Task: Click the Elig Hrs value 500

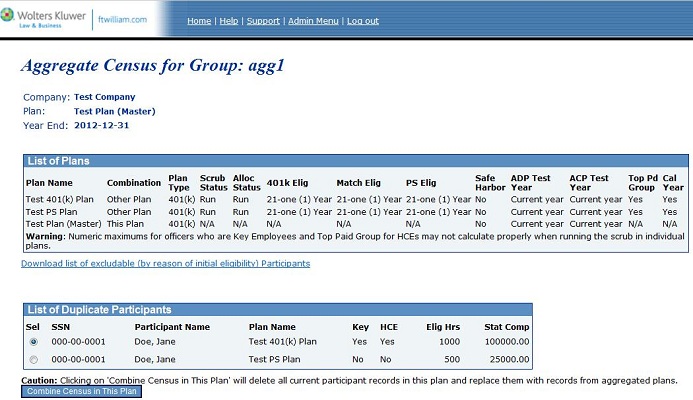Action: (x=452, y=359)
